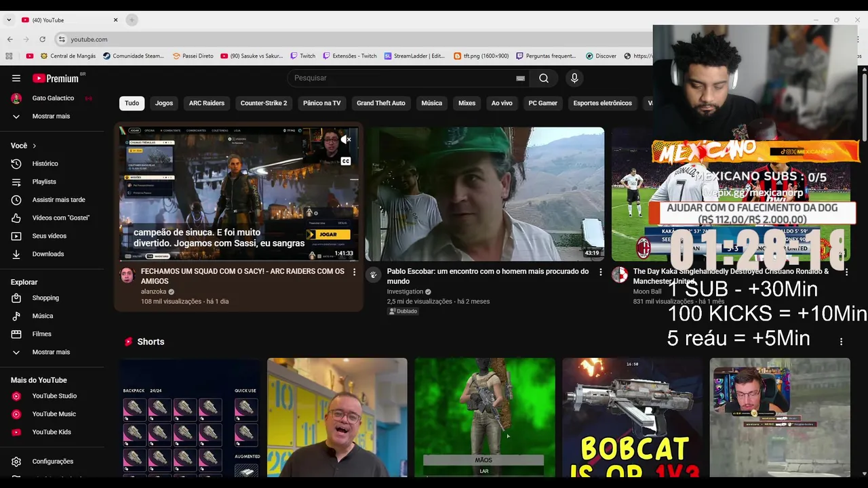Open options menu for ARC Raiders video
Viewport: 868px width, 488px height.
[354, 272]
